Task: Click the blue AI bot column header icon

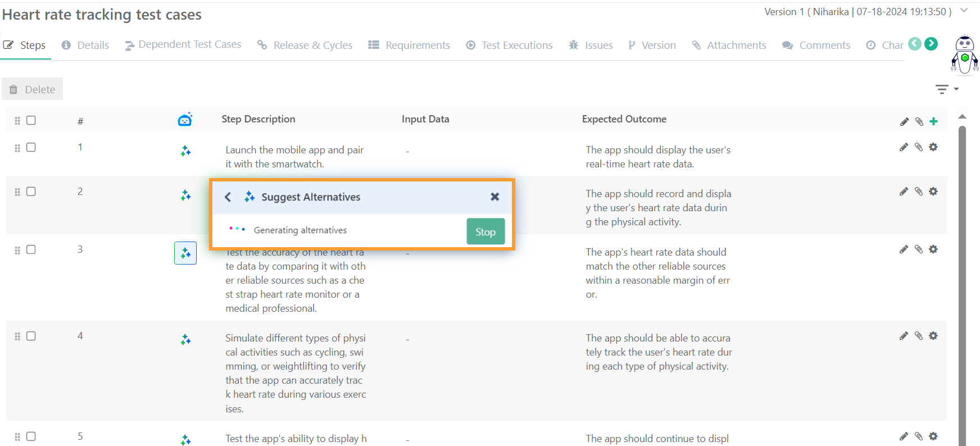Action: (x=185, y=120)
